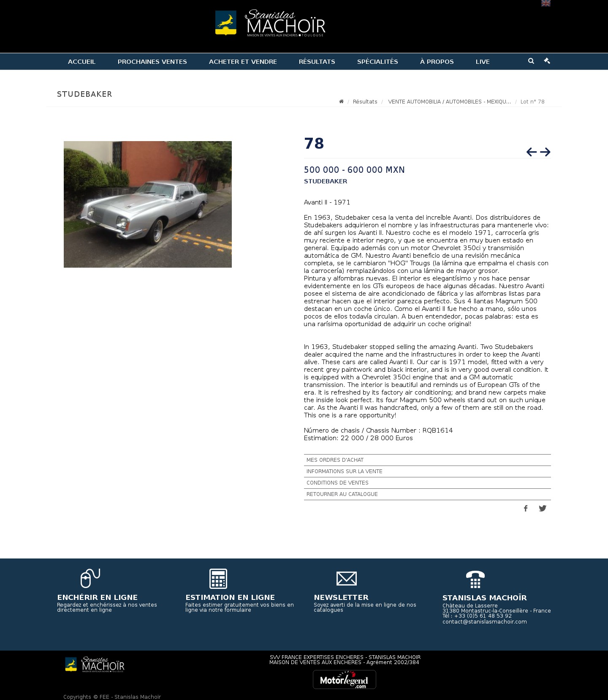
Task: Open Estimation en ligne link
Action: (230, 597)
